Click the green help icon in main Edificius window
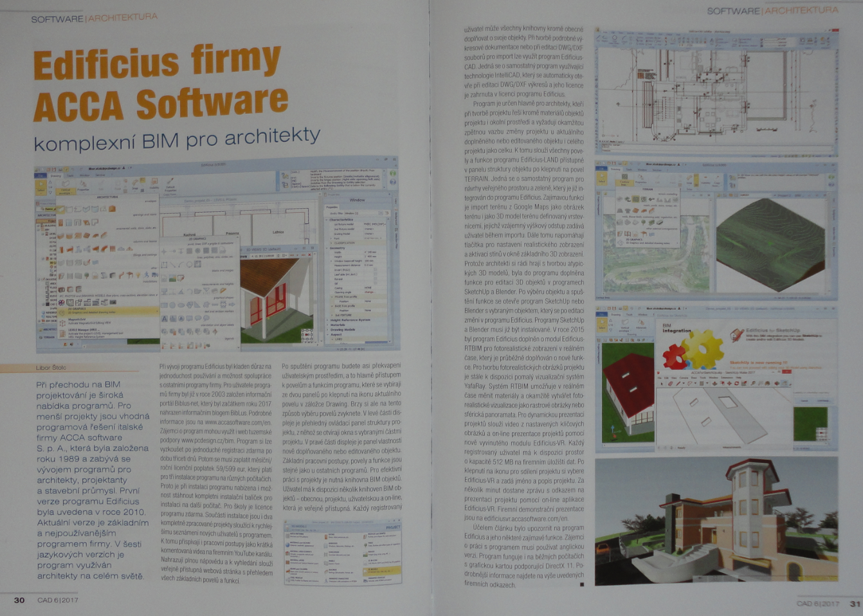The height and width of the screenshot is (616, 863). click(393, 174)
